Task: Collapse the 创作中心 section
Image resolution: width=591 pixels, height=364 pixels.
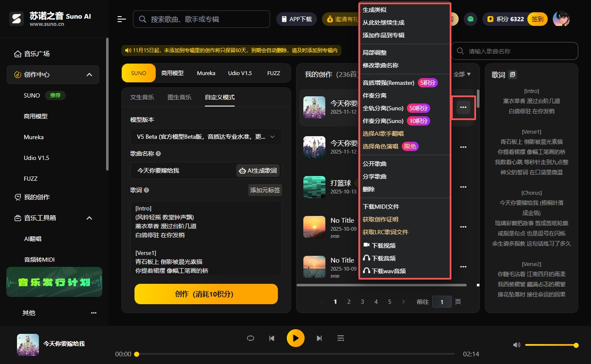Action: (89, 74)
